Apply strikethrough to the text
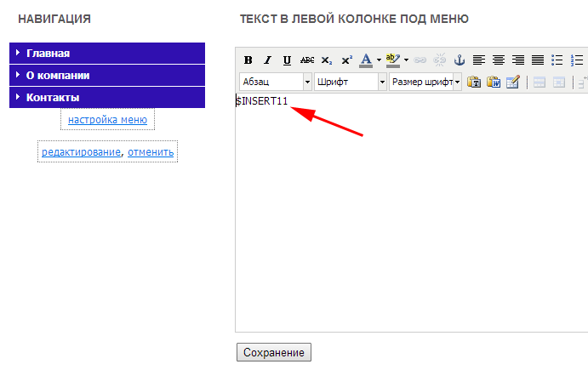 (307, 60)
